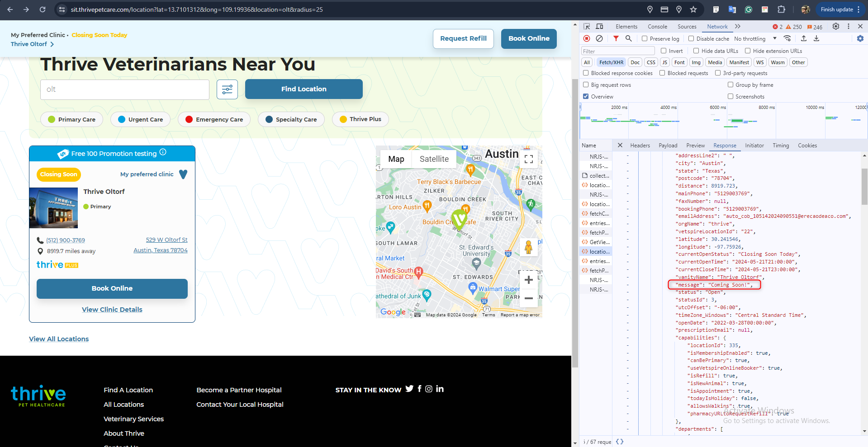Open network conditions wifi icon

coord(787,38)
